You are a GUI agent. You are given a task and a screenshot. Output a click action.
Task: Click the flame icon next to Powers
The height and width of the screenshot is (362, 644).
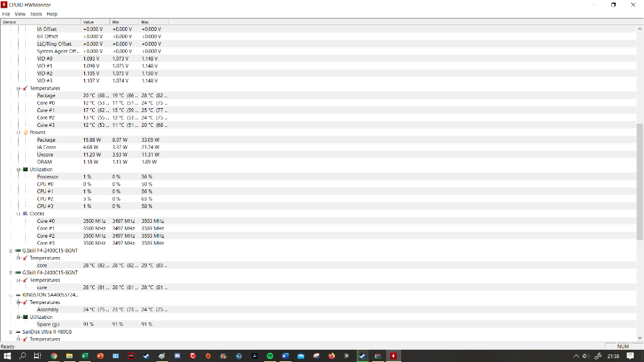[26, 132]
